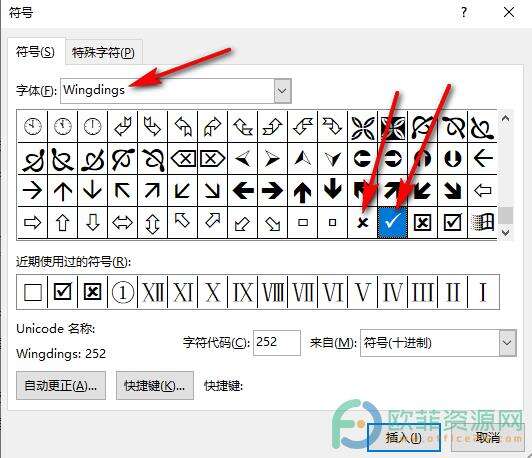The width and height of the screenshot is (532, 458).
Task: Pick the recently used boxed X symbol
Action: [x=93, y=292]
